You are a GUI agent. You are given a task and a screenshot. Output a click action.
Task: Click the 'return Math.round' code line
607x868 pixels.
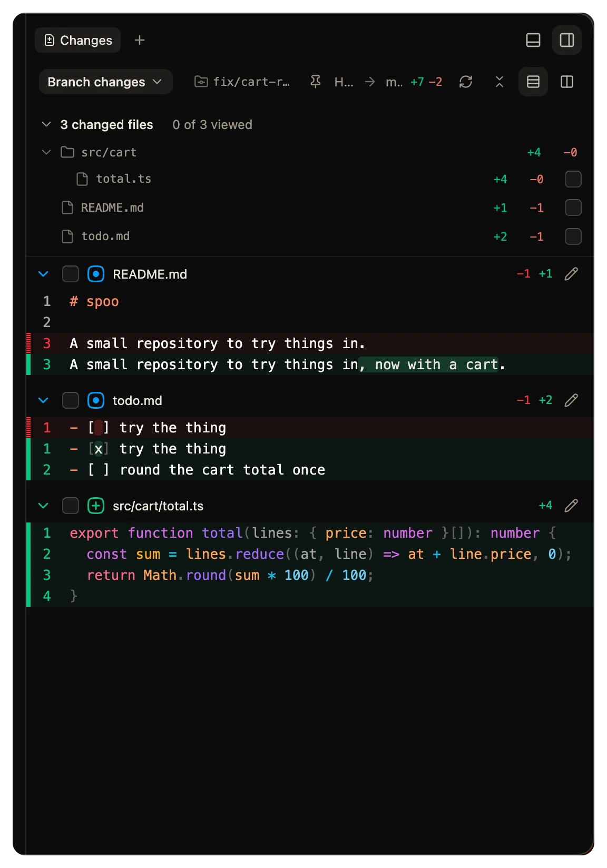310,575
